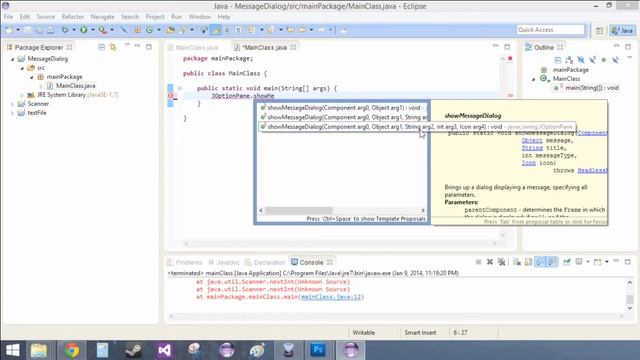This screenshot has width=640, height=360.
Task: Collapse all nodes in the Outline panel
Action: click(558, 60)
